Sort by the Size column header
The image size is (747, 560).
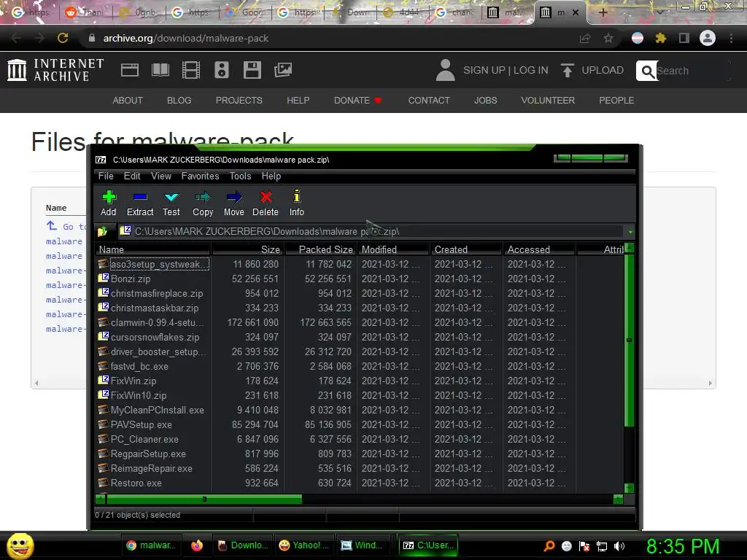coord(248,249)
